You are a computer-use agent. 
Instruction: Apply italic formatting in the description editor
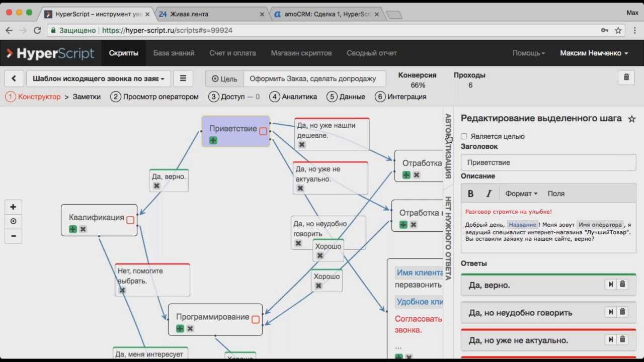tap(488, 194)
